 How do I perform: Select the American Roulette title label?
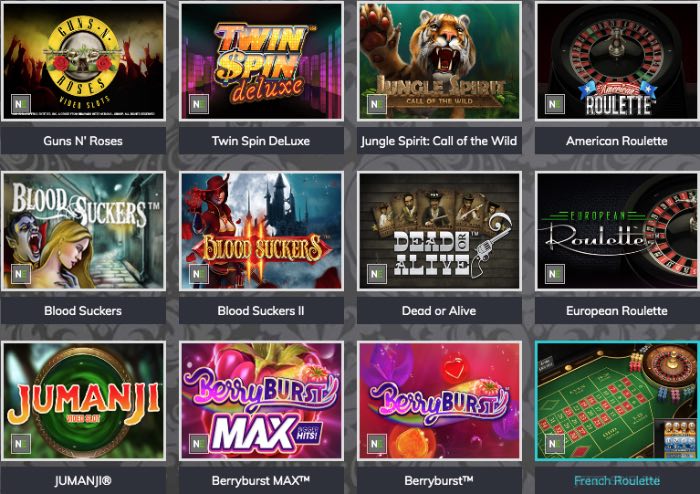coord(617,141)
